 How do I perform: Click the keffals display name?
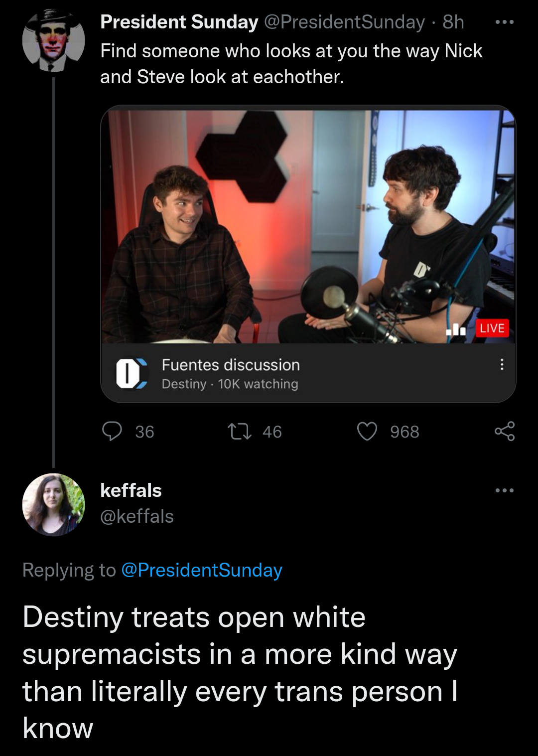[x=131, y=490]
